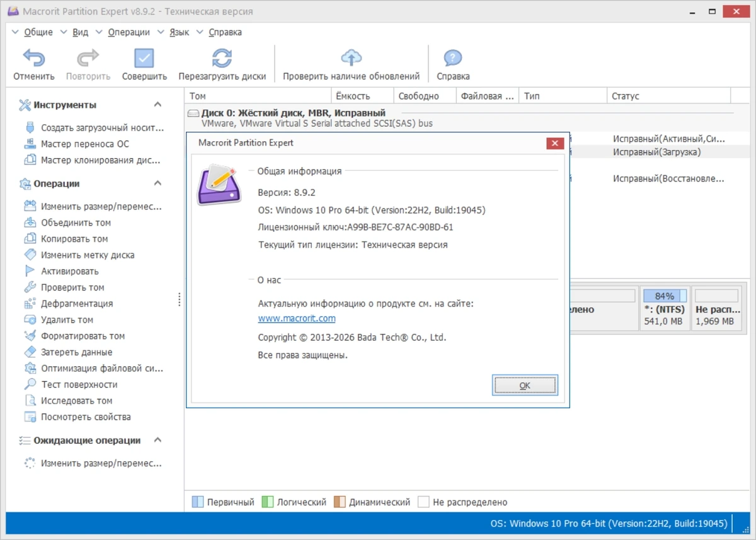Viewport: 756px width, 540px height.
Task: Click the Копировать том icon
Action: 30,239
